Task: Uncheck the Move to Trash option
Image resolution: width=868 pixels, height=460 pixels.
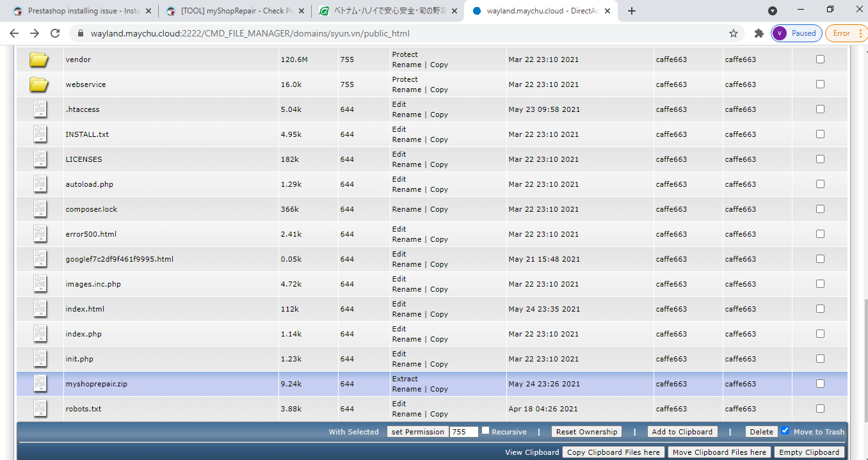Action: click(785, 431)
